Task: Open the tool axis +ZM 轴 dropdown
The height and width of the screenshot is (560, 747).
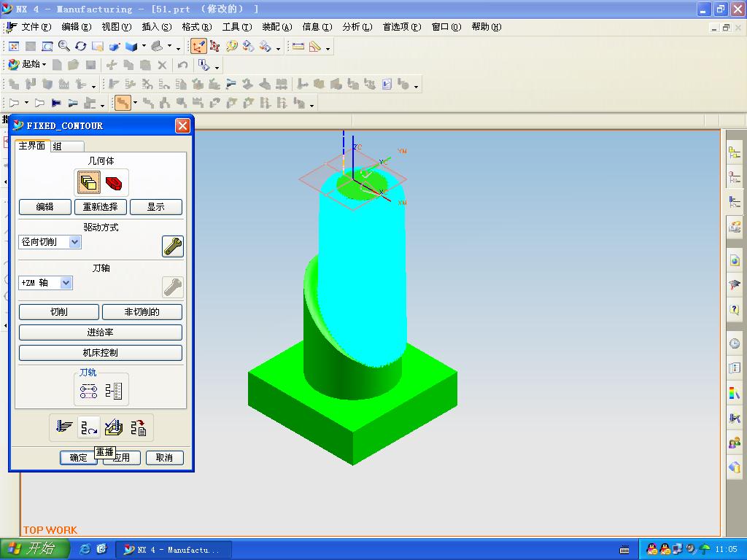Action: (66, 283)
